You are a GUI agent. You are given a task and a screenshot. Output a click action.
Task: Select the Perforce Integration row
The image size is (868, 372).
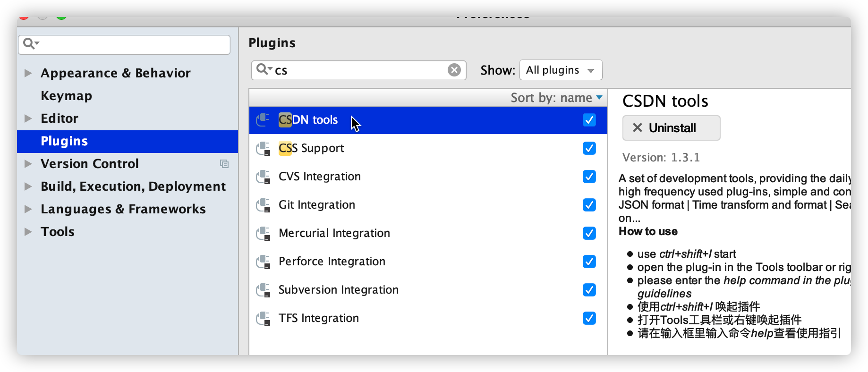428,262
